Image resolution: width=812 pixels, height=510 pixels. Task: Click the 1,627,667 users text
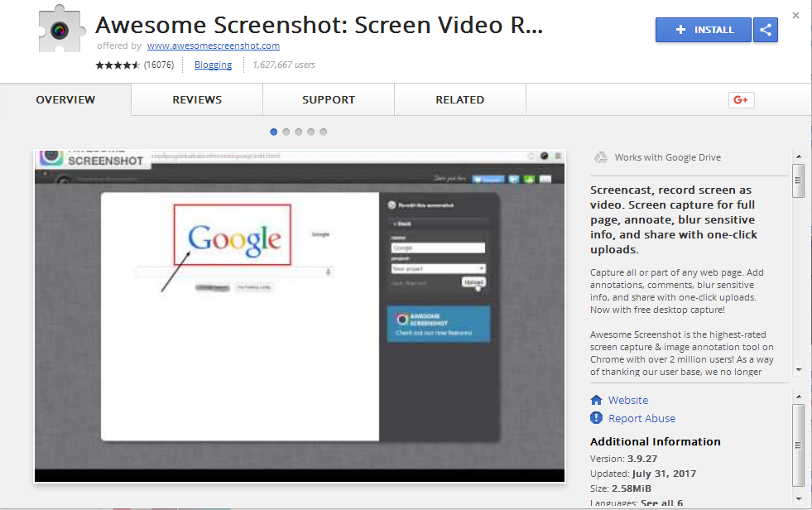point(284,65)
